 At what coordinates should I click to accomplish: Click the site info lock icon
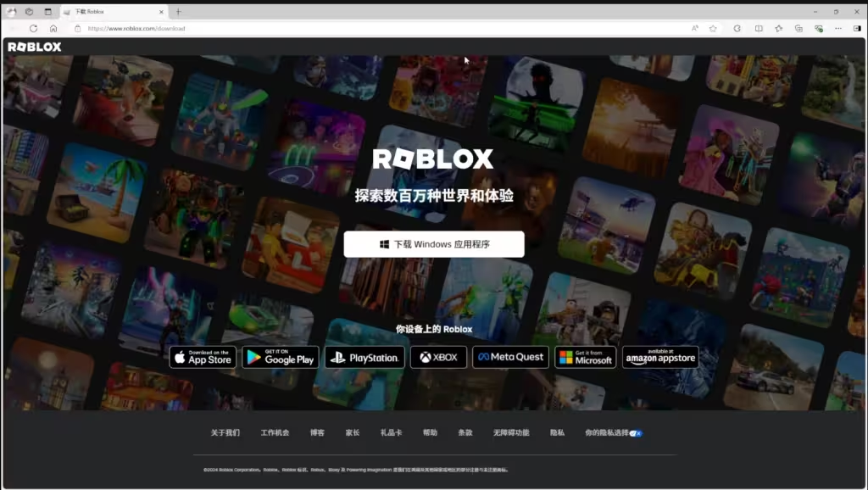[x=77, y=28]
